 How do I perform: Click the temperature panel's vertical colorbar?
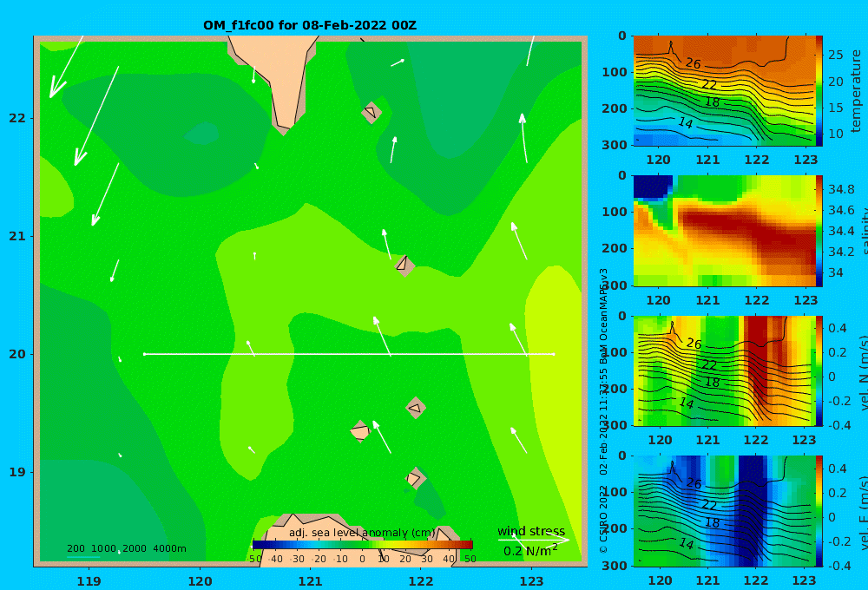[819, 91]
